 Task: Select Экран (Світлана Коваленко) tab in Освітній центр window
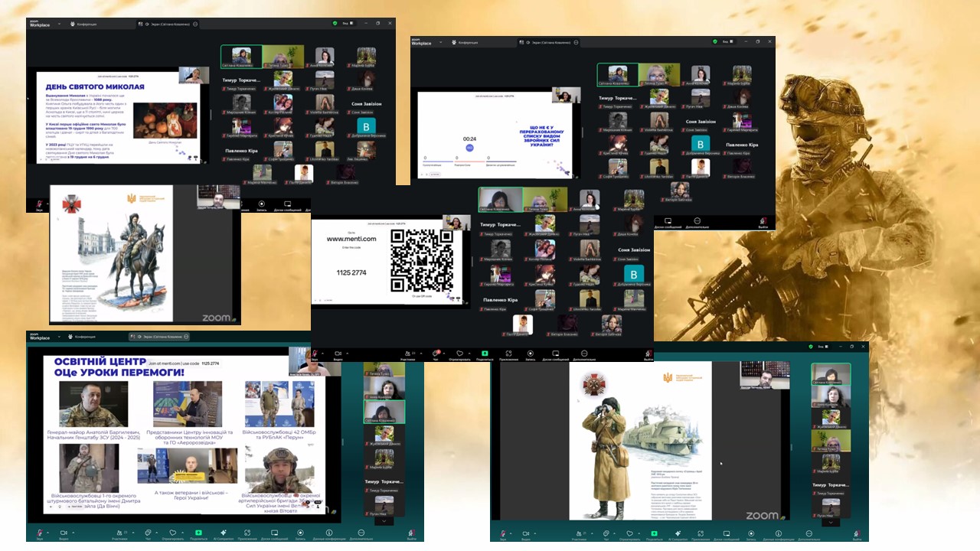tap(159, 337)
